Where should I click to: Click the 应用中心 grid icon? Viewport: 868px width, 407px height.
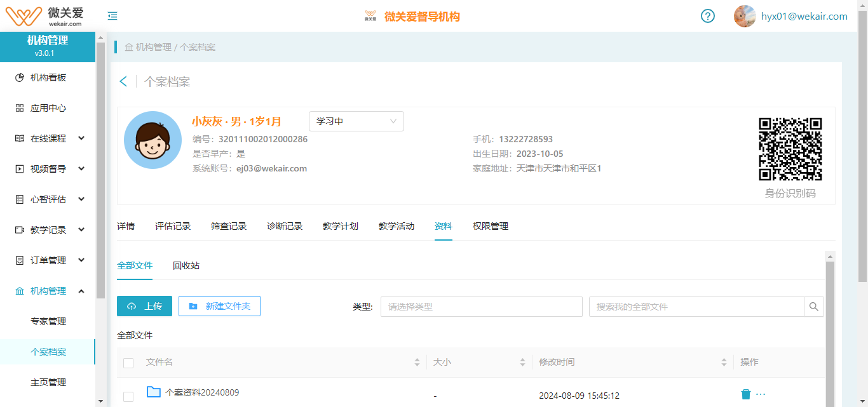point(20,108)
